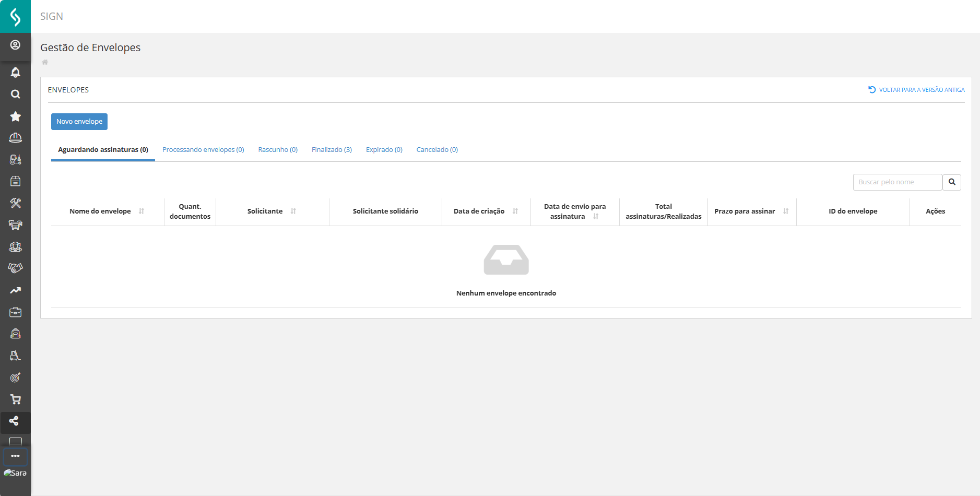Click the magnifier search button

[952, 182]
